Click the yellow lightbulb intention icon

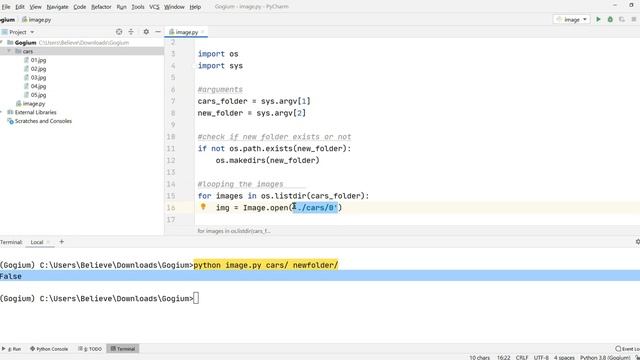coord(203,207)
